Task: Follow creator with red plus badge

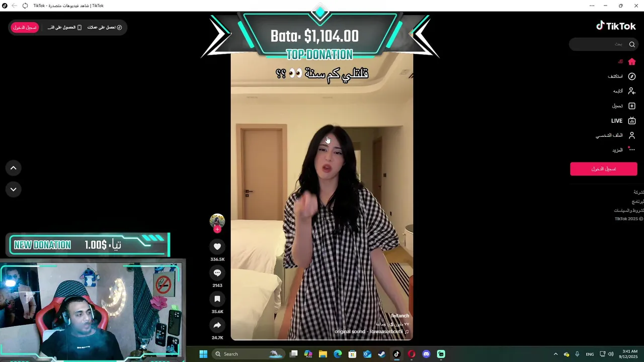Action: 217,229
